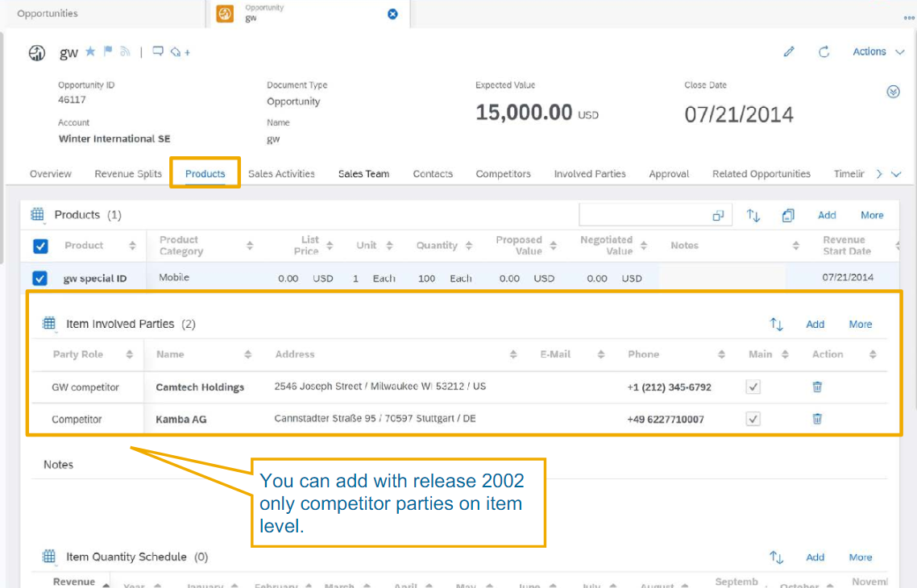Image resolution: width=917 pixels, height=588 pixels.
Task: Open the Winter International SE account
Action: pyautogui.click(x=114, y=139)
